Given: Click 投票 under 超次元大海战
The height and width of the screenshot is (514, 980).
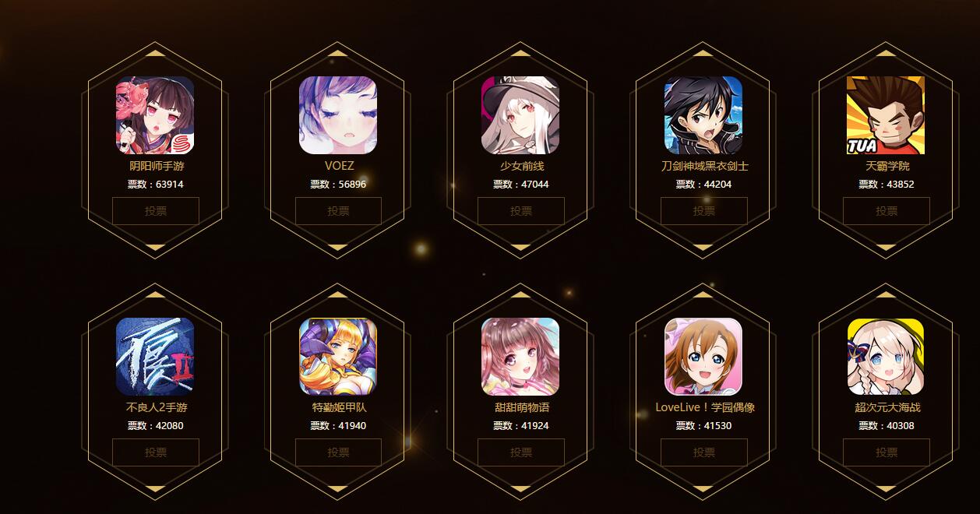Looking at the screenshot, I should pos(887,452).
